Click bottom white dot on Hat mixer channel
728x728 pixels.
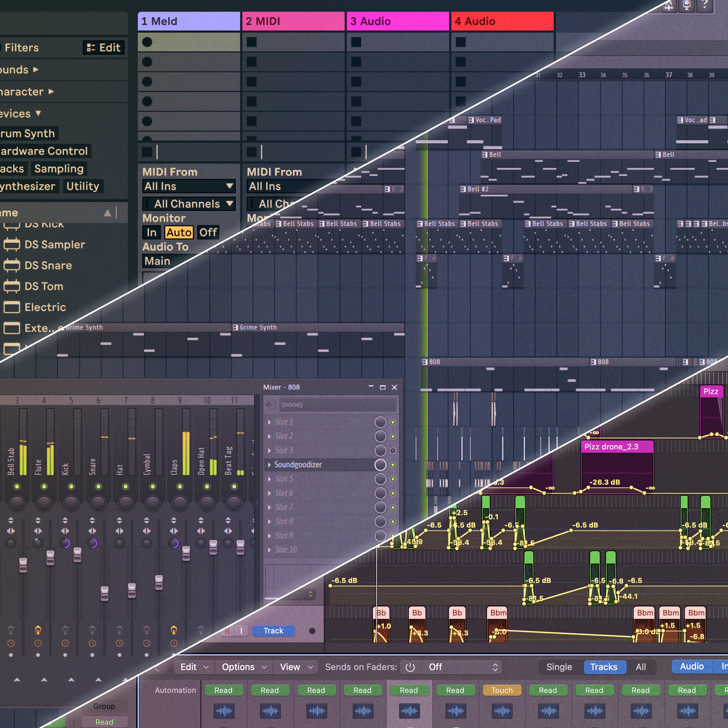coord(119,655)
